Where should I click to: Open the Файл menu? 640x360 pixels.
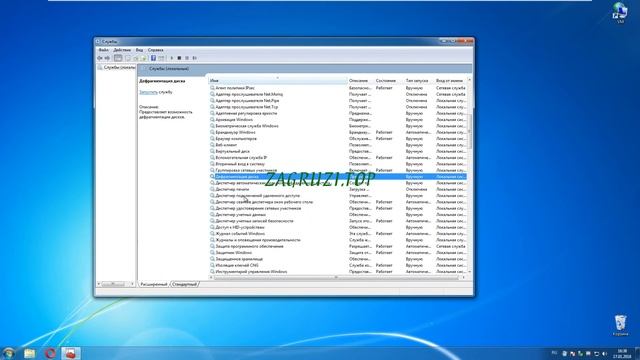104,50
